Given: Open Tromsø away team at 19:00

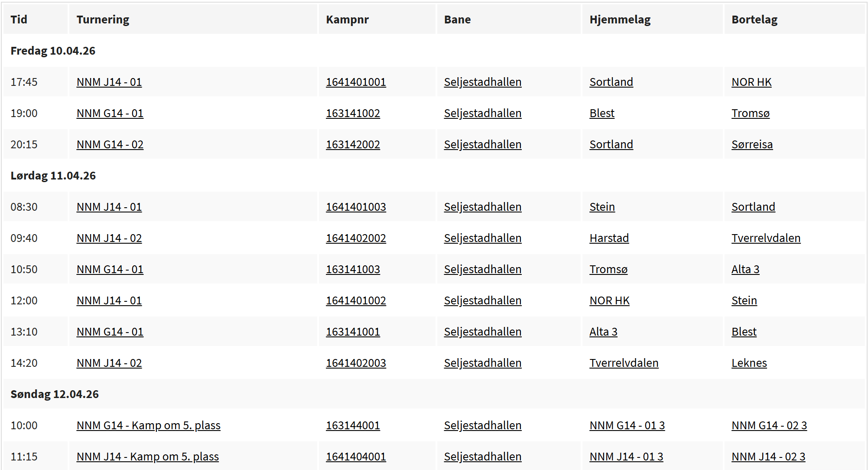Looking at the screenshot, I should [750, 113].
